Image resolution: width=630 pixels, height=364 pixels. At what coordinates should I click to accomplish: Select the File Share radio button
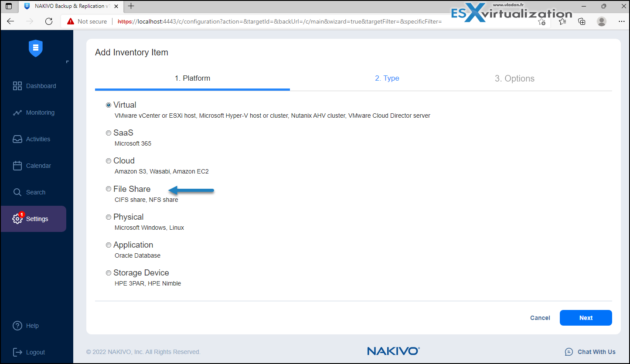tap(109, 189)
